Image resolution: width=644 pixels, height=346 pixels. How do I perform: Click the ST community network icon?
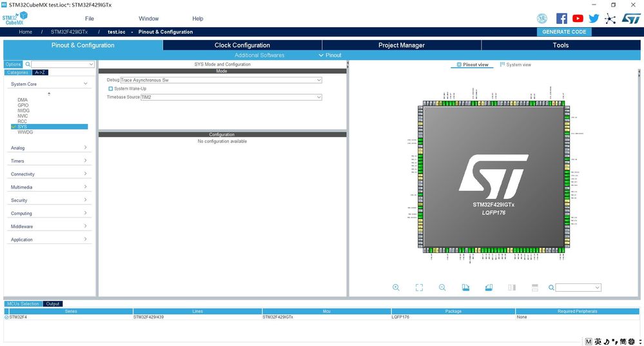click(610, 19)
